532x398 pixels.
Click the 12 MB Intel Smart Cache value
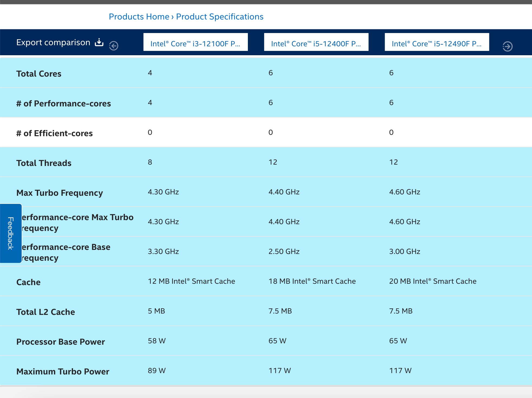pos(192,281)
